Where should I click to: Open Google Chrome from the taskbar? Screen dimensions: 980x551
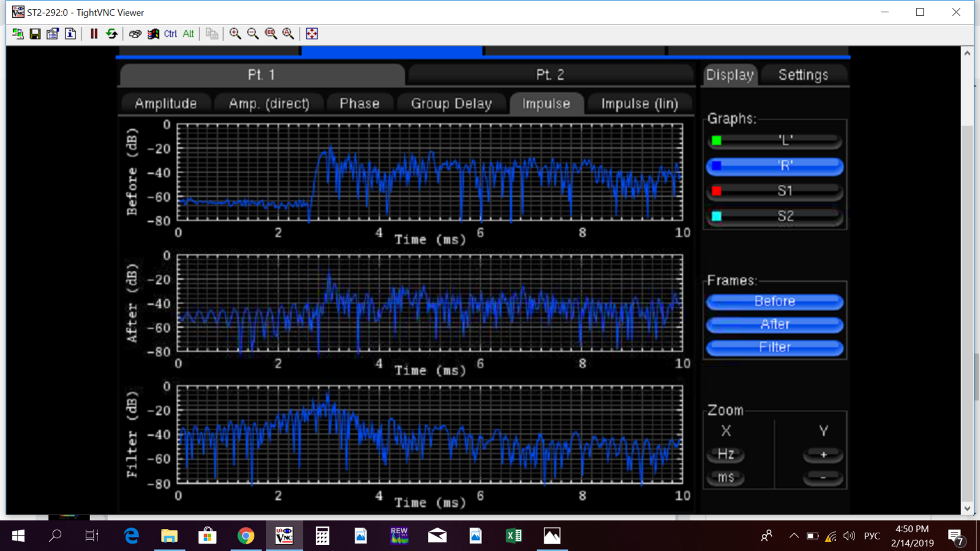tap(246, 536)
